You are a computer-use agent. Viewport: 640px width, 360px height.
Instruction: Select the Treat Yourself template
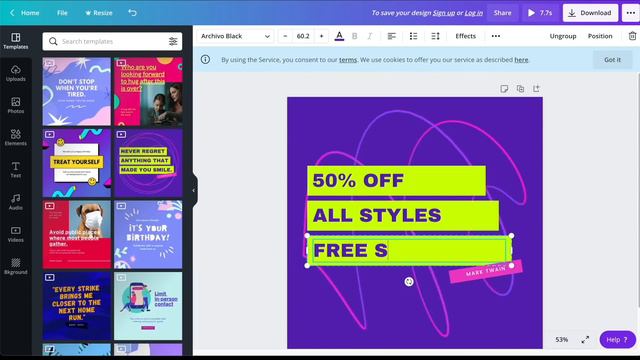[76, 163]
